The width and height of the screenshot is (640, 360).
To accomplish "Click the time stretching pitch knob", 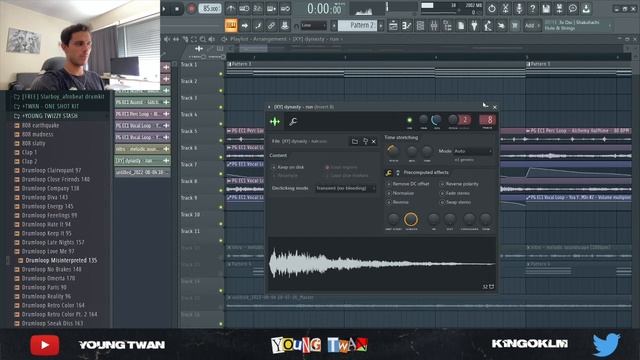I will [x=393, y=151].
